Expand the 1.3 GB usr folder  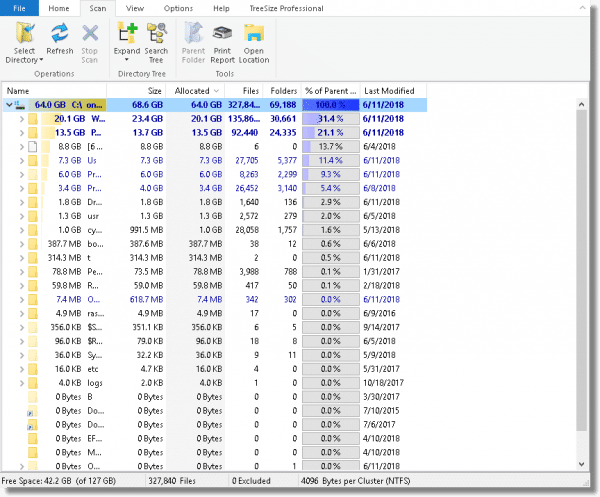coord(22,216)
